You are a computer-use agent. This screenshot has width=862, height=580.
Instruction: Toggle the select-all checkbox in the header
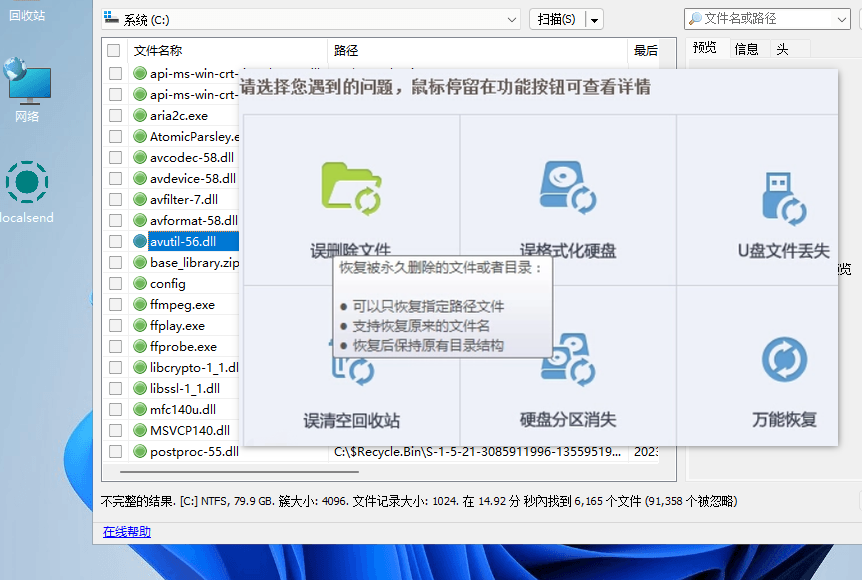click(x=114, y=51)
